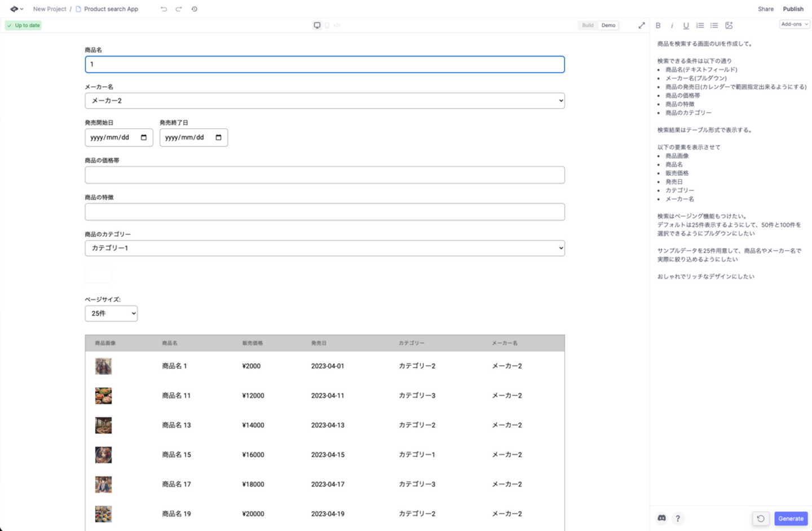Image resolution: width=812 pixels, height=531 pixels.
Task: Click the Generate button
Action: point(791,519)
